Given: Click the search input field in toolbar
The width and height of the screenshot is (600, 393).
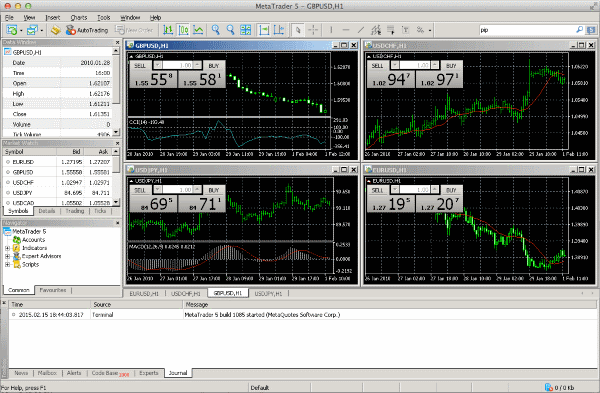Looking at the screenshot, I should pyautogui.click(x=527, y=30).
